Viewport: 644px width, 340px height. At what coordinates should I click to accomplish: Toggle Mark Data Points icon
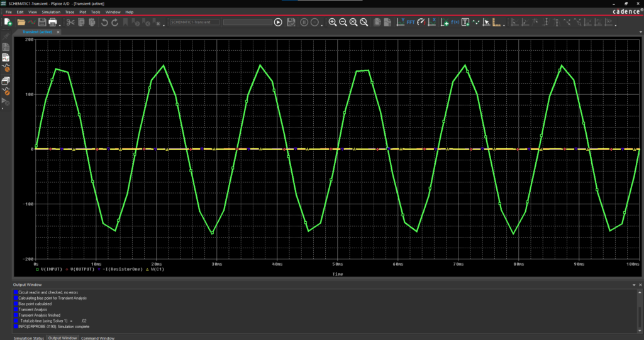(x=476, y=22)
